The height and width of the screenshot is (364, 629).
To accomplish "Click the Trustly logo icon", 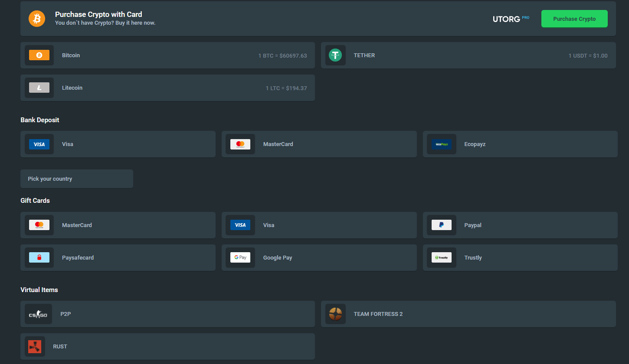I will point(442,257).
